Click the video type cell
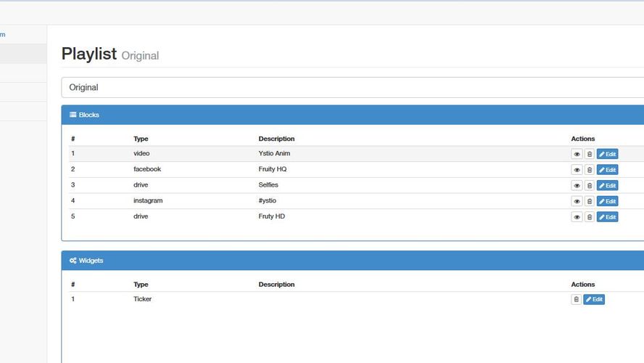 [141, 153]
